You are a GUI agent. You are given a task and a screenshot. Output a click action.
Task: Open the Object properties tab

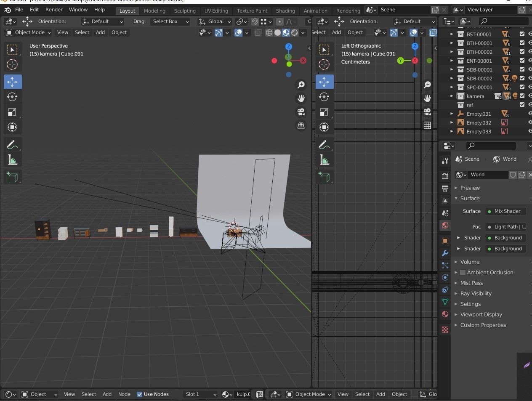click(x=445, y=241)
